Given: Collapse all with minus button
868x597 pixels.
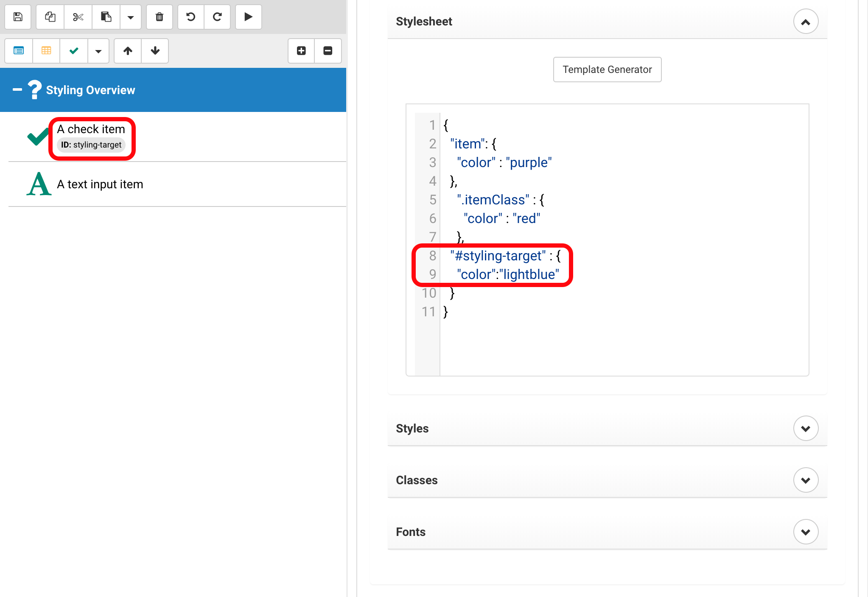Looking at the screenshot, I should tap(328, 51).
